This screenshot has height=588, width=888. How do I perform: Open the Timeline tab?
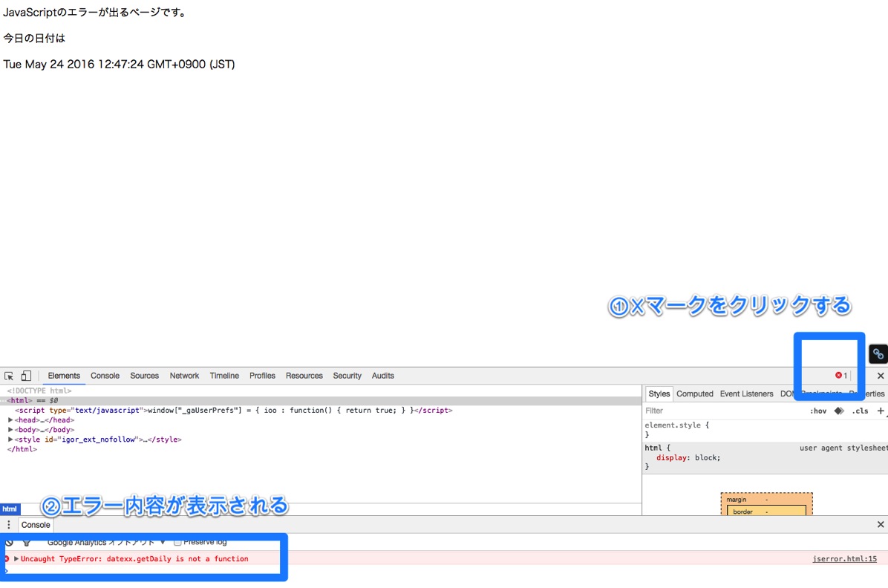coord(224,376)
